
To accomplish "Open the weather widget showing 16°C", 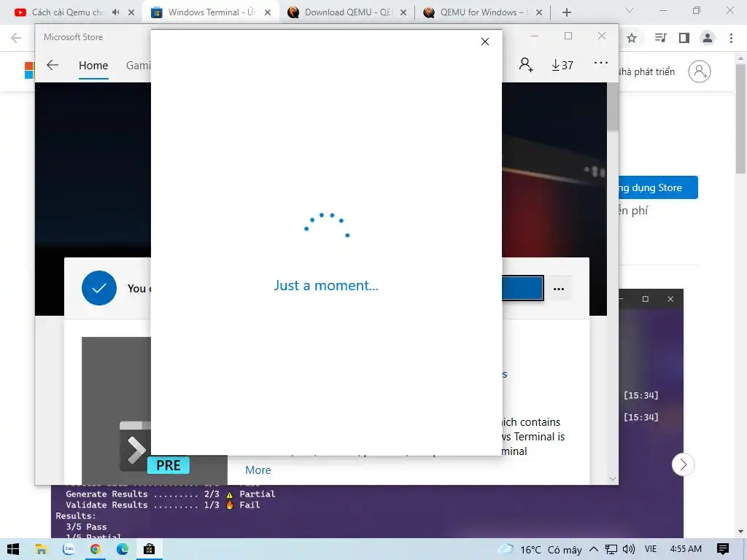I will tap(540, 550).
